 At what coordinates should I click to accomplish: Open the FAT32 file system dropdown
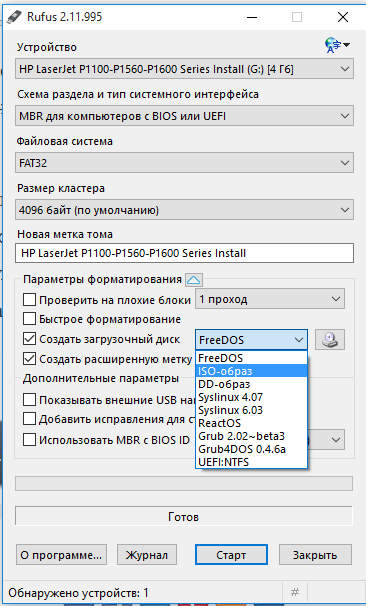pyautogui.click(x=184, y=163)
